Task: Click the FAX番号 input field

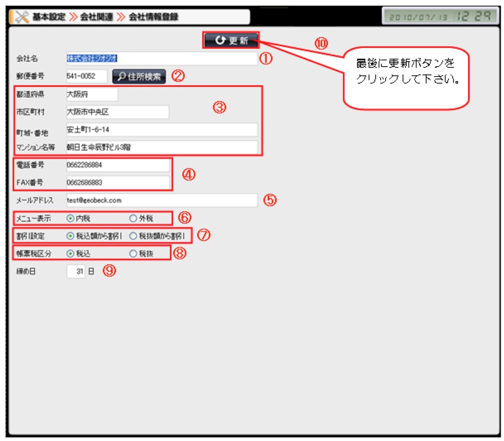Action: (x=117, y=182)
